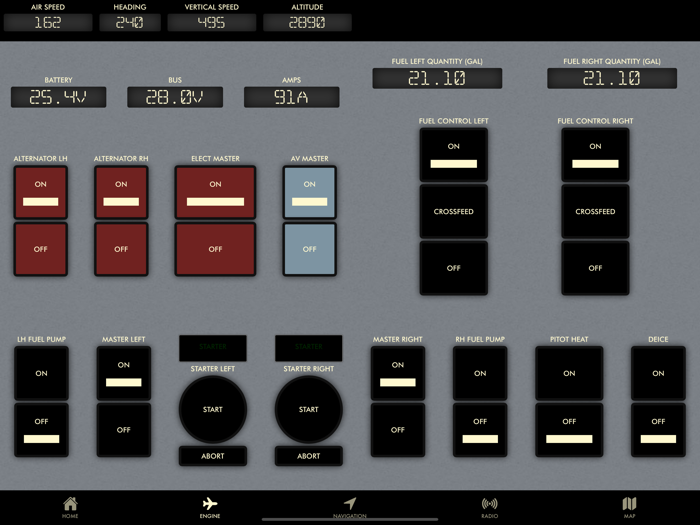Enable AV Master ON switch

[309, 192]
